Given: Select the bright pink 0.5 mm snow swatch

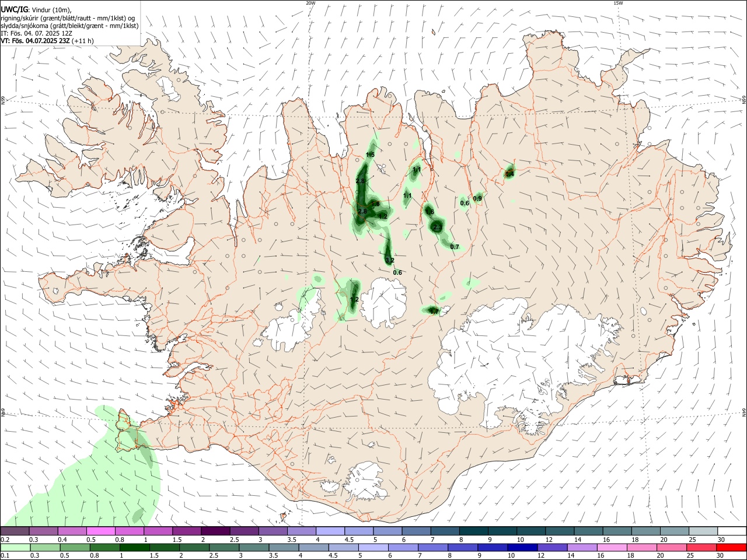Looking at the screenshot, I should (101, 531).
